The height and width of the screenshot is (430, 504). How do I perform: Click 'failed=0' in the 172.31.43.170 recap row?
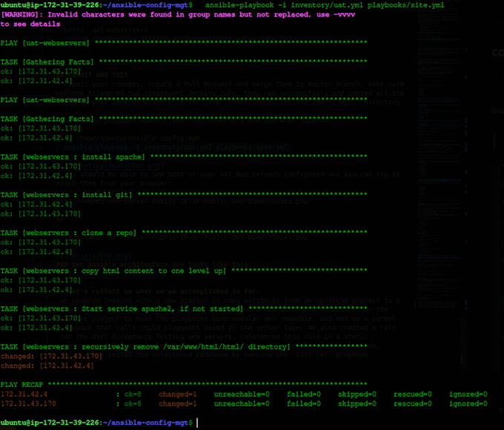tap(304, 403)
